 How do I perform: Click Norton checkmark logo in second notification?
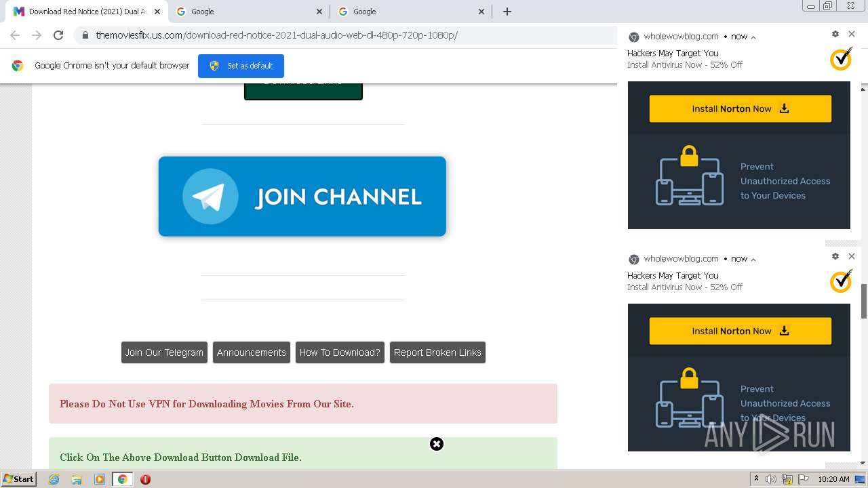coord(841,281)
